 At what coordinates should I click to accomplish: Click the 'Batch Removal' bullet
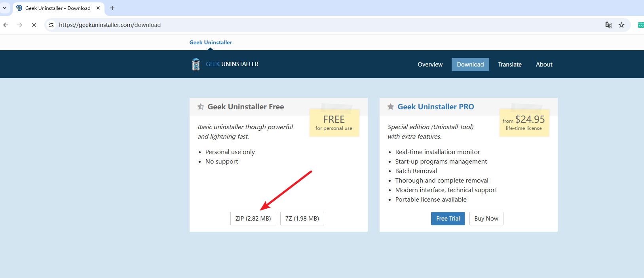(416, 171)
